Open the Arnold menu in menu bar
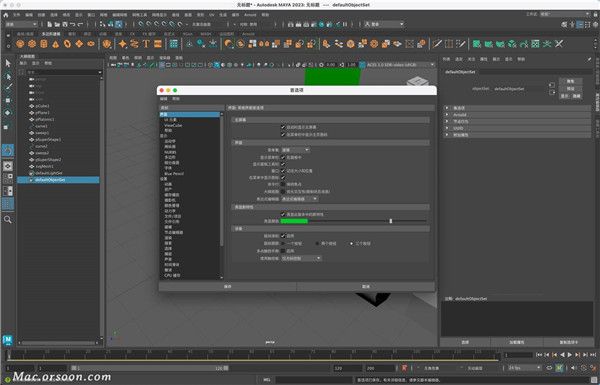The height and width of the screenshot is (385, 600). point(250,15)
